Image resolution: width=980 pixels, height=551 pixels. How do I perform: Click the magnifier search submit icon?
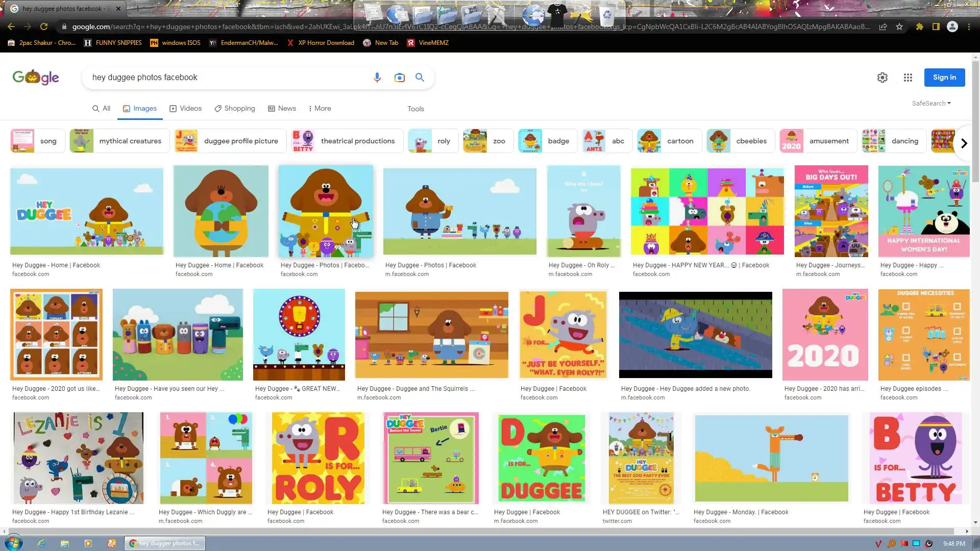click(420, 78)
